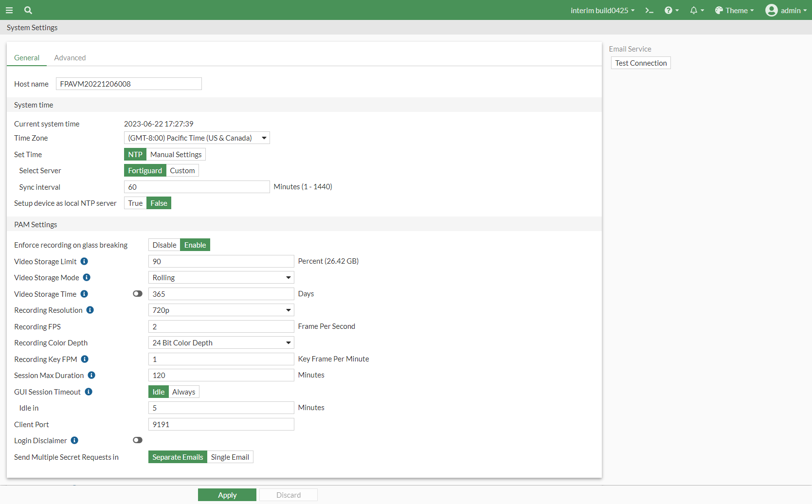Viewport: 812px width, 504px height.
Task: Apply the system settings changes
Action: 227,494
